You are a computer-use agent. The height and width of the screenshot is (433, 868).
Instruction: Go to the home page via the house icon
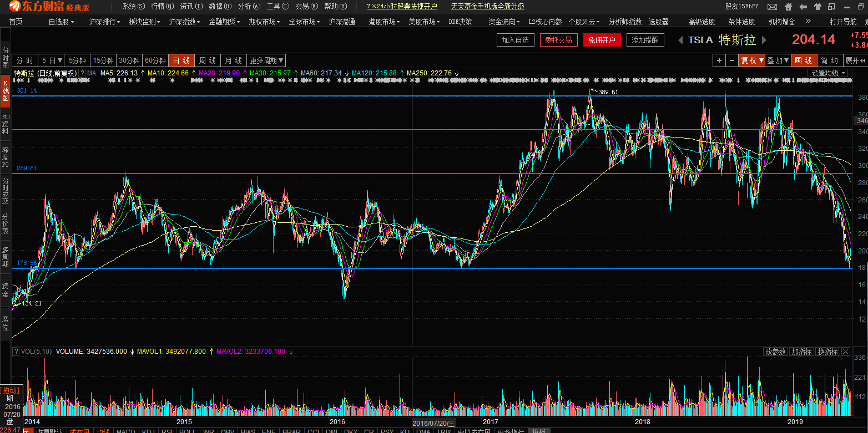click(x=788, y=7)
